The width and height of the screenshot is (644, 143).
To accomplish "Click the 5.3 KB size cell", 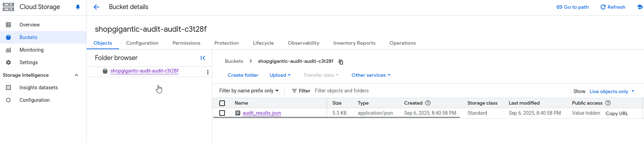I will 339,113.
